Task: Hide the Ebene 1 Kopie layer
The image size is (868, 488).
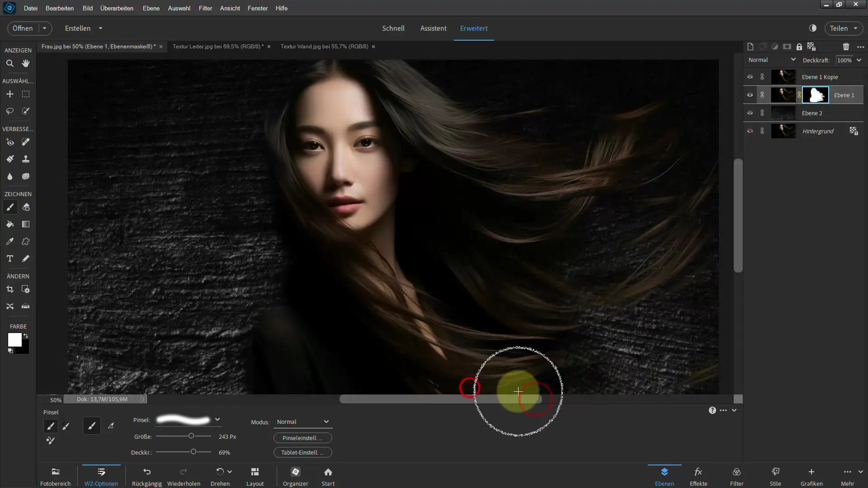Action: coord(750,77)
